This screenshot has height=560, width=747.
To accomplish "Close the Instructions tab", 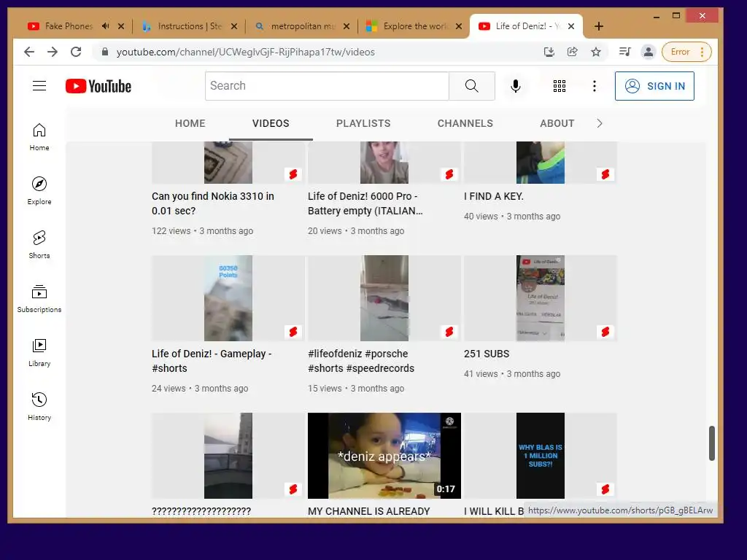I will (234, 26).
